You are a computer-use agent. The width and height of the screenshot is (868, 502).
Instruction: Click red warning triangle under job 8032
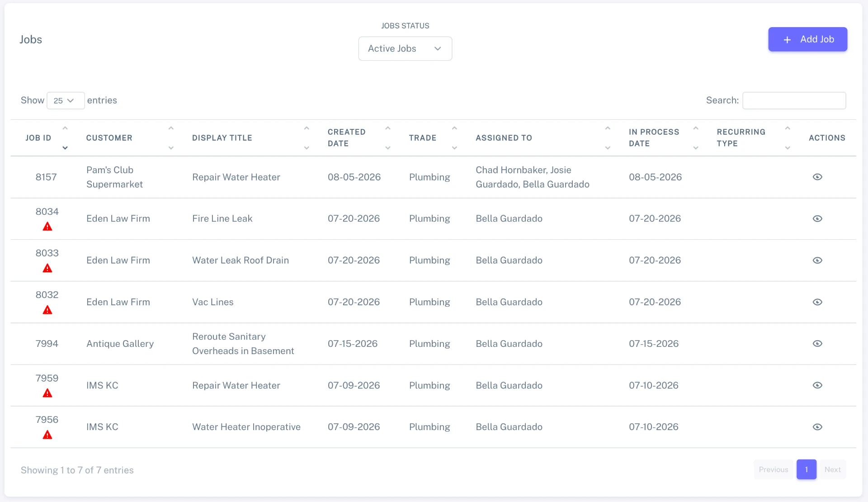point(47,310)
